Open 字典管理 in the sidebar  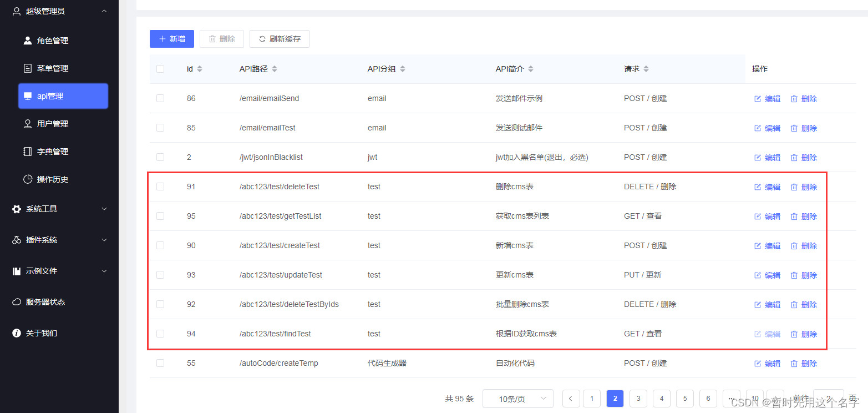pyautogui.click(x=53, y=152)
